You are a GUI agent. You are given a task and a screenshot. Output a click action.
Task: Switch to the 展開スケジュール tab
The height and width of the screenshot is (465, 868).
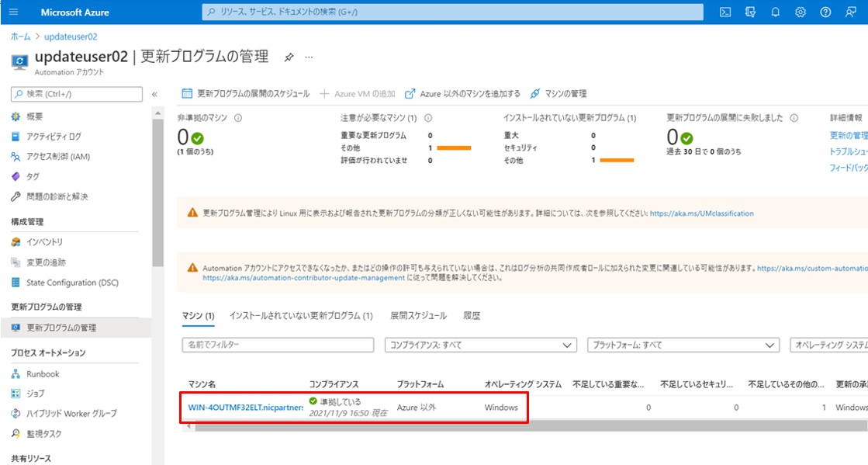pos(419,316)
